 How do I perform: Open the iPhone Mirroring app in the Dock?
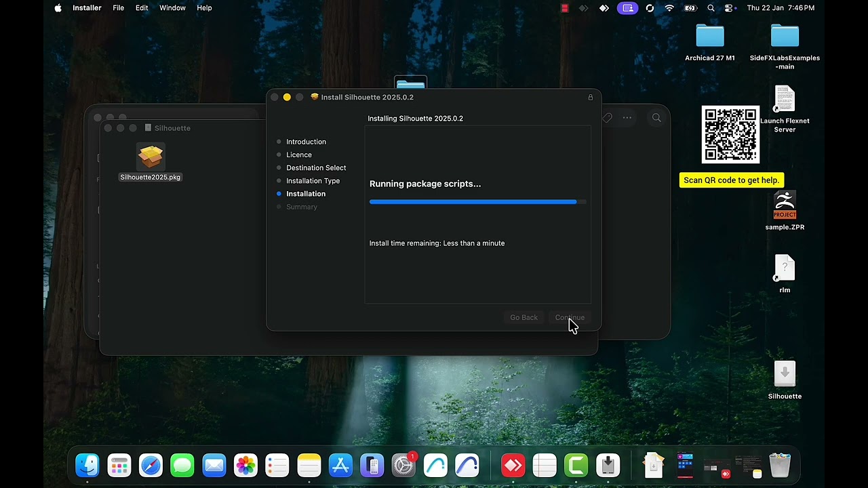[x=372, y=466]
